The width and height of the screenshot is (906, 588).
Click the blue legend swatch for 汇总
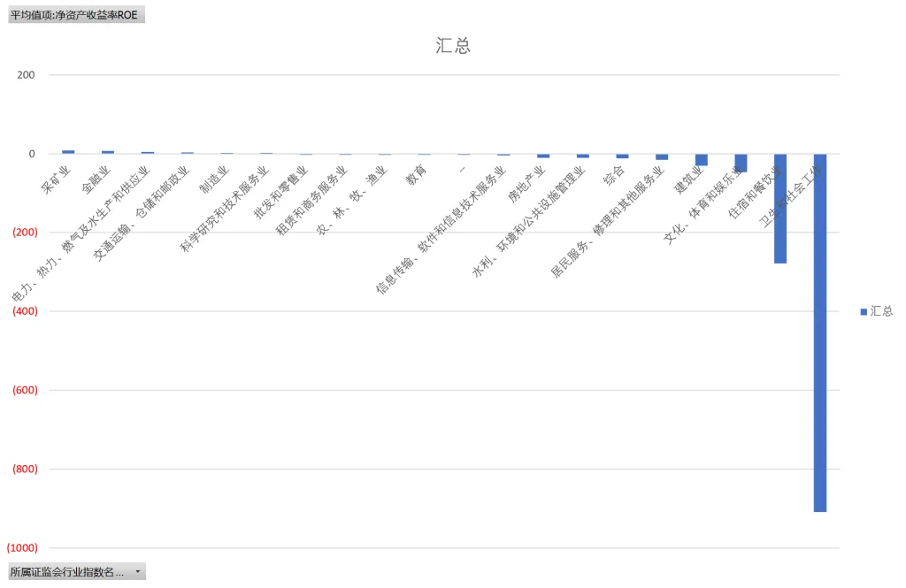pos(864,312)
